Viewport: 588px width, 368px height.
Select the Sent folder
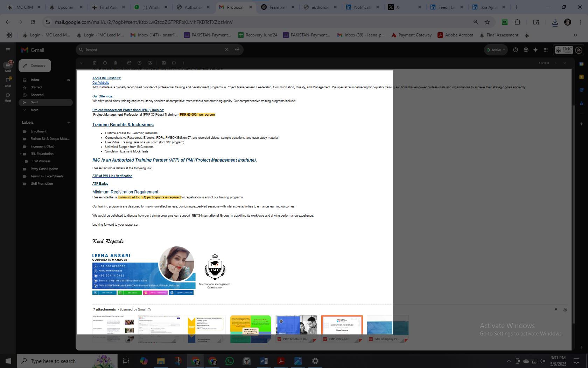point(45,102)
